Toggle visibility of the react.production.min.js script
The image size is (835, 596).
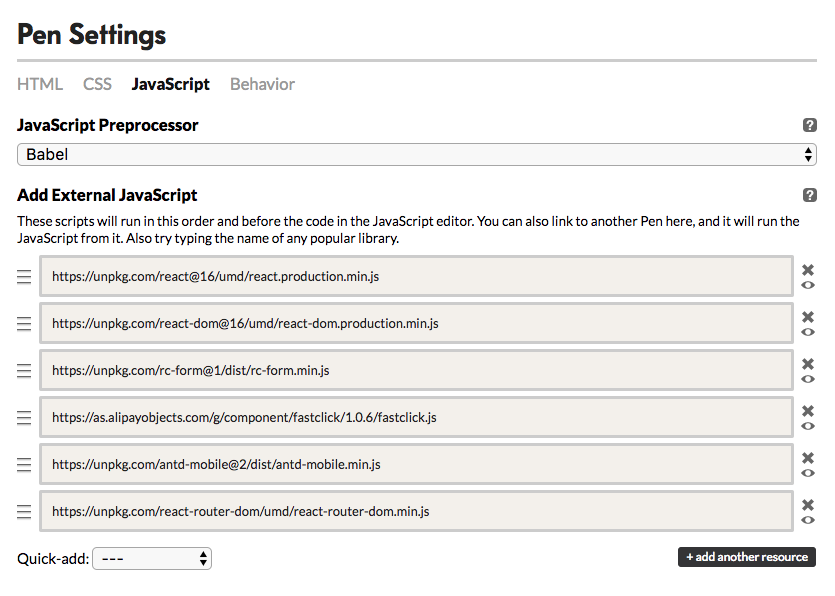pos(808,283)
